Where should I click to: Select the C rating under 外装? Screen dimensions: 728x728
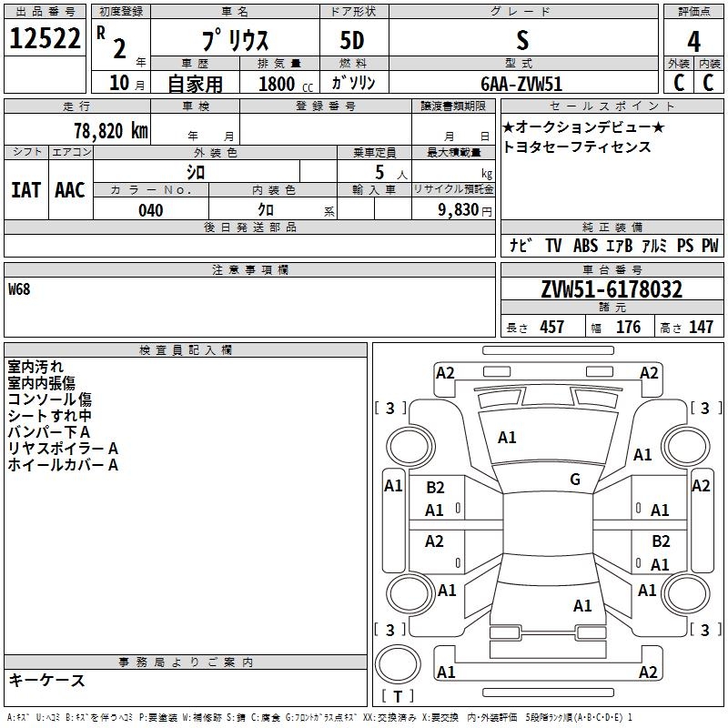point(679,83)
